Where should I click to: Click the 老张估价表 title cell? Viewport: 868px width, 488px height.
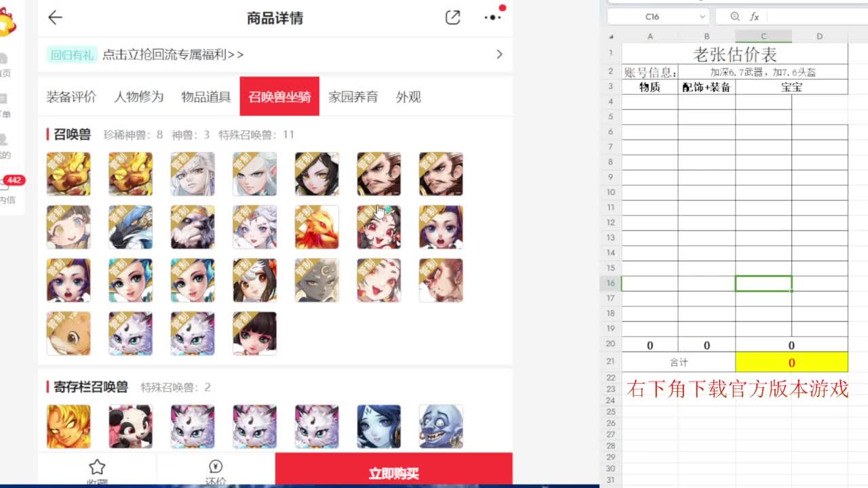(735, 54)
